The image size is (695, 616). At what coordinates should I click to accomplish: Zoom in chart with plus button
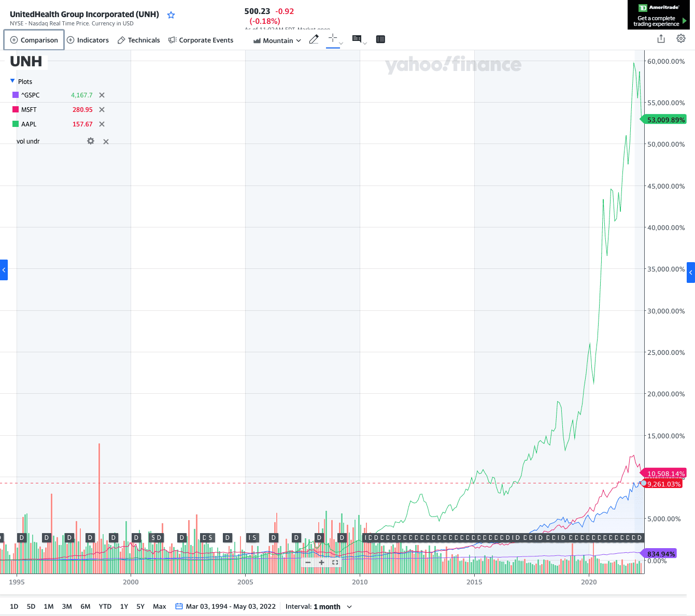(321, 562)
